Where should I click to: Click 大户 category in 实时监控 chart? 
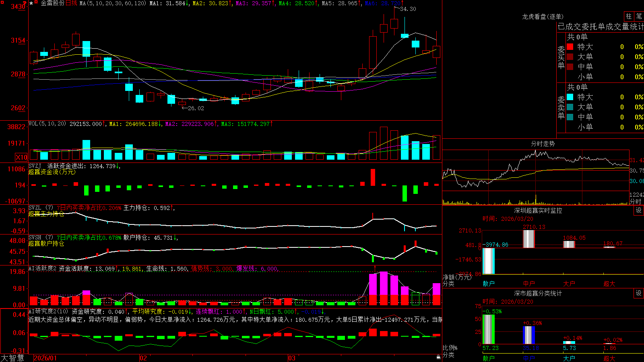(569, 284)
